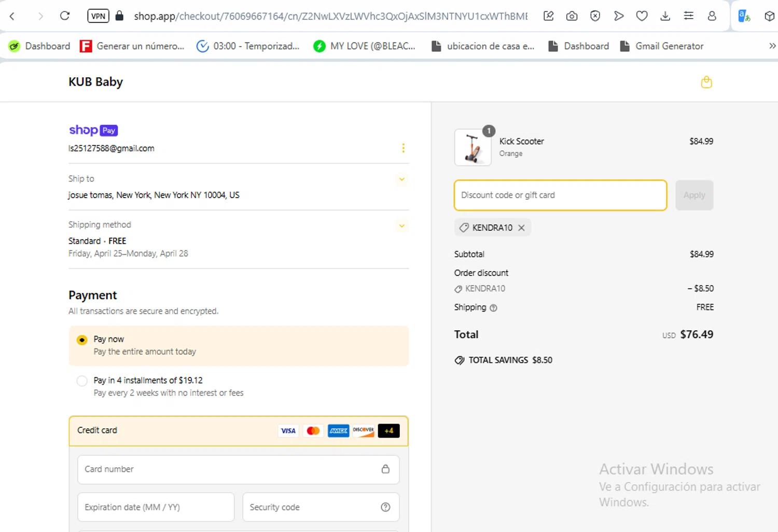Click the Security code field

coord(321,507)
